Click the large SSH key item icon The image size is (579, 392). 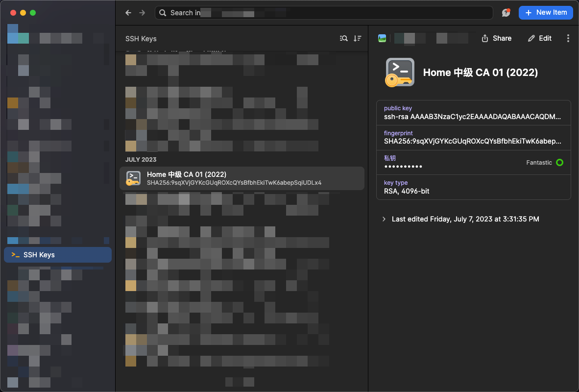pyautogui.click(x=400, y=73)
